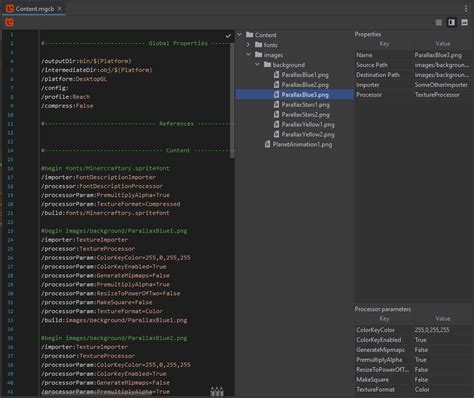The image size is (474, 398).
Task: Select the Content root folder icon
Action: point(250,35)
